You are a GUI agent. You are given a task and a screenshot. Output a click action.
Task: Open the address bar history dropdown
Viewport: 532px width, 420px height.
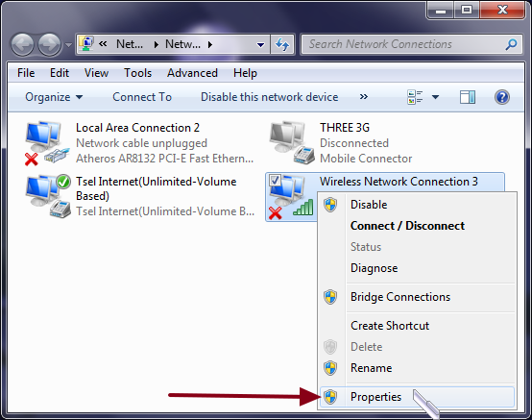260,44
